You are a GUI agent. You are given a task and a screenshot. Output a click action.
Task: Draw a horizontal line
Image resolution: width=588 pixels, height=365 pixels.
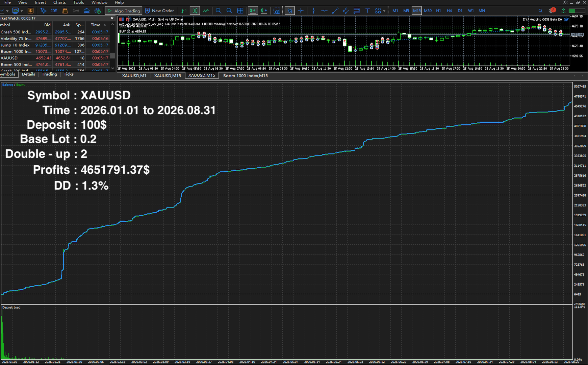coord(324,11)
